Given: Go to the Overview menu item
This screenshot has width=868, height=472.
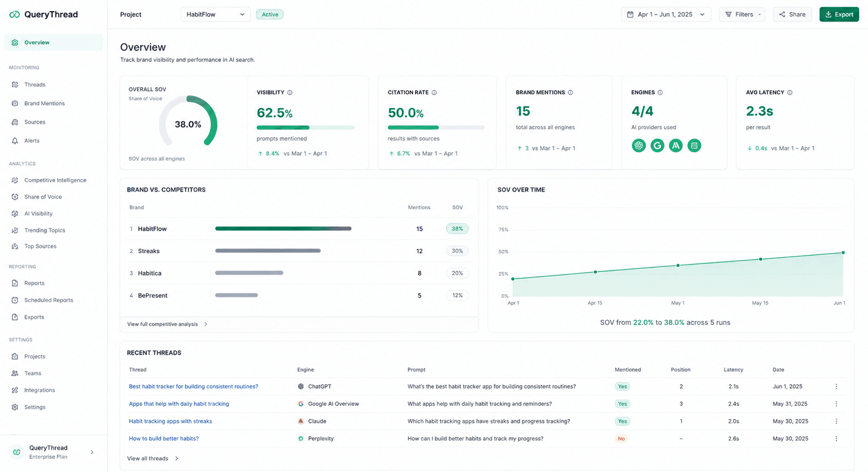Looking at the screenshot, I should click(54, 42).
